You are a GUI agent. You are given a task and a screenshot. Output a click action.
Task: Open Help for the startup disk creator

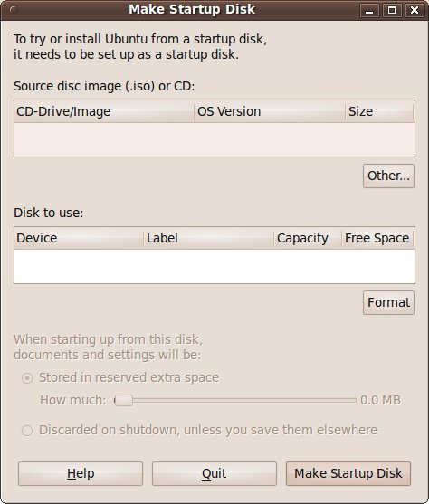click(81, 473)
